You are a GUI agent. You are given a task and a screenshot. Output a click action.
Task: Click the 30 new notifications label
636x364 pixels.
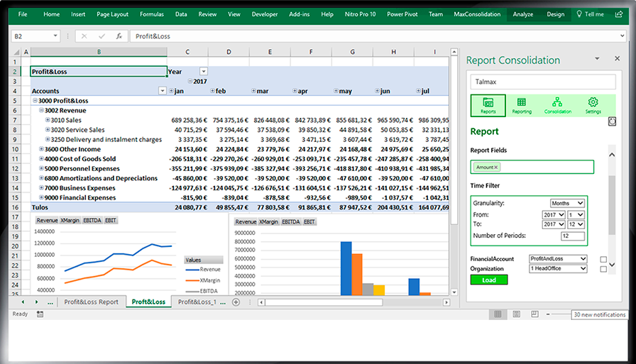pos(600,314)
